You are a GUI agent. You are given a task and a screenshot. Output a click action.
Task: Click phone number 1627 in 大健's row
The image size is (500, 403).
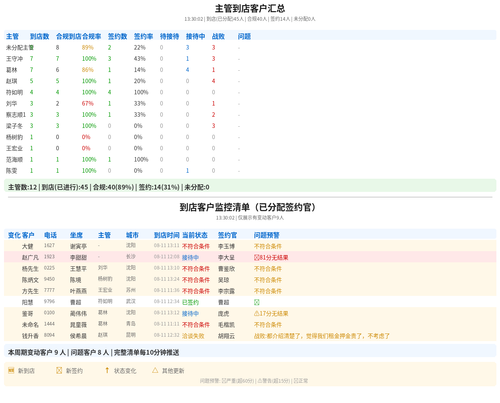coord(49,245)
